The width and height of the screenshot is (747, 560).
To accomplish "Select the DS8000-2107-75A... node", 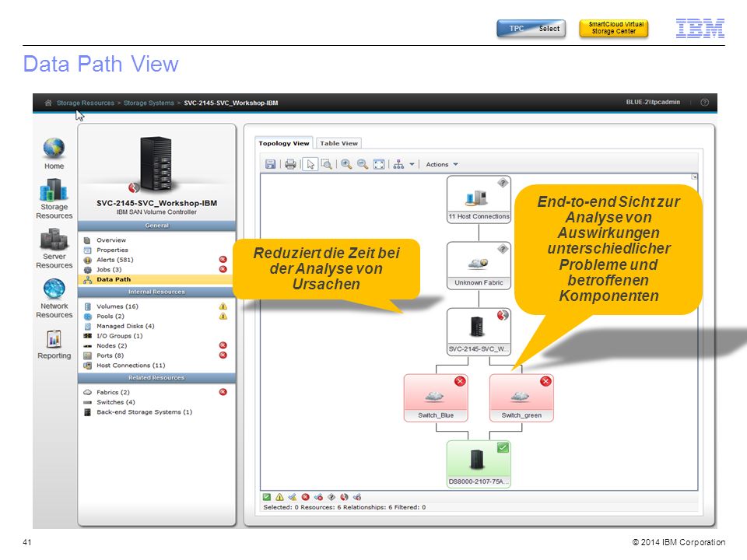I will click(x=479, y=464).
